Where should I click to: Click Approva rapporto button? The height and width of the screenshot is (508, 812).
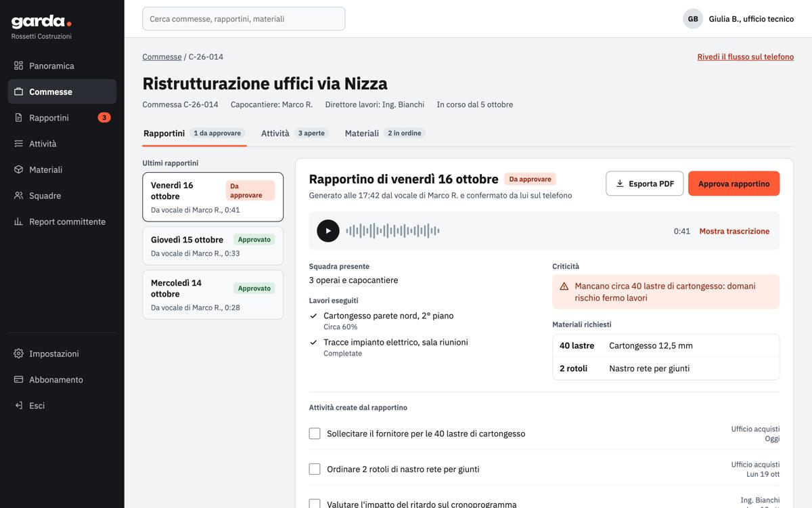(734, 184)
